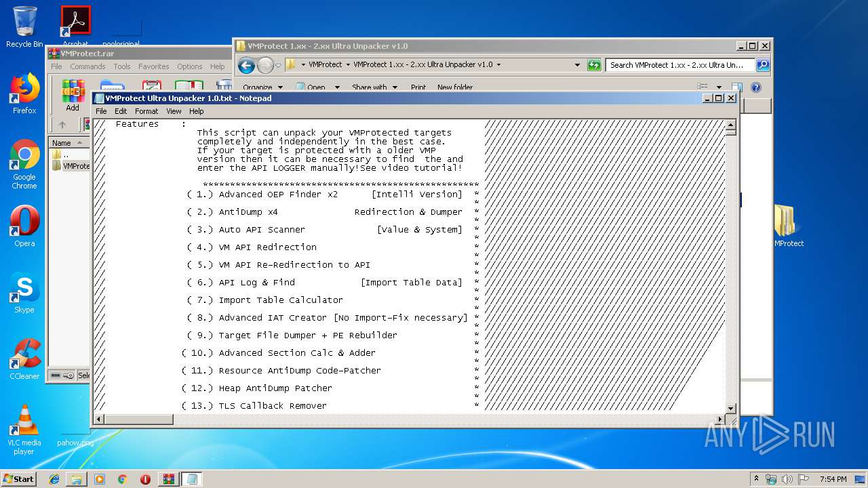Expand the Explorer address bar history dropdown
The width and height of the screenshot is (868, 488).
tap(577, 65)
